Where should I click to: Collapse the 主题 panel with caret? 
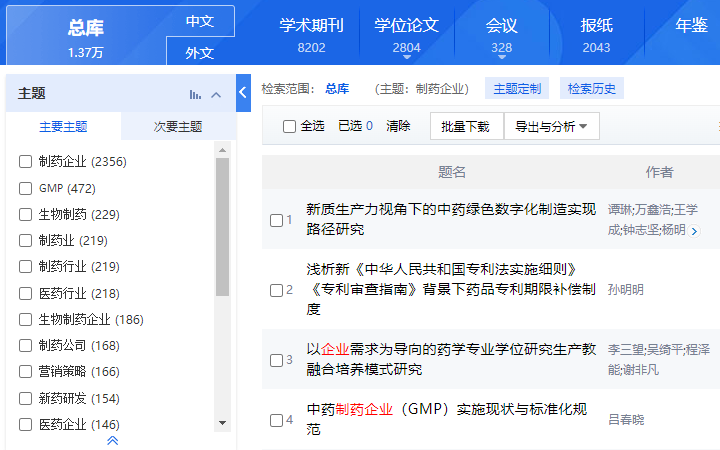[x=216, y=95]
